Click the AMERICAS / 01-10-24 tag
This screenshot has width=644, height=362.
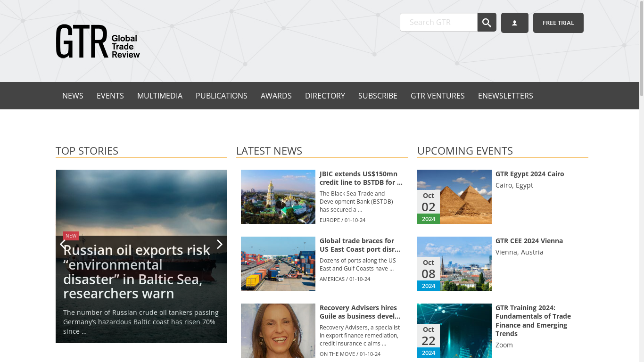point(345,279)
